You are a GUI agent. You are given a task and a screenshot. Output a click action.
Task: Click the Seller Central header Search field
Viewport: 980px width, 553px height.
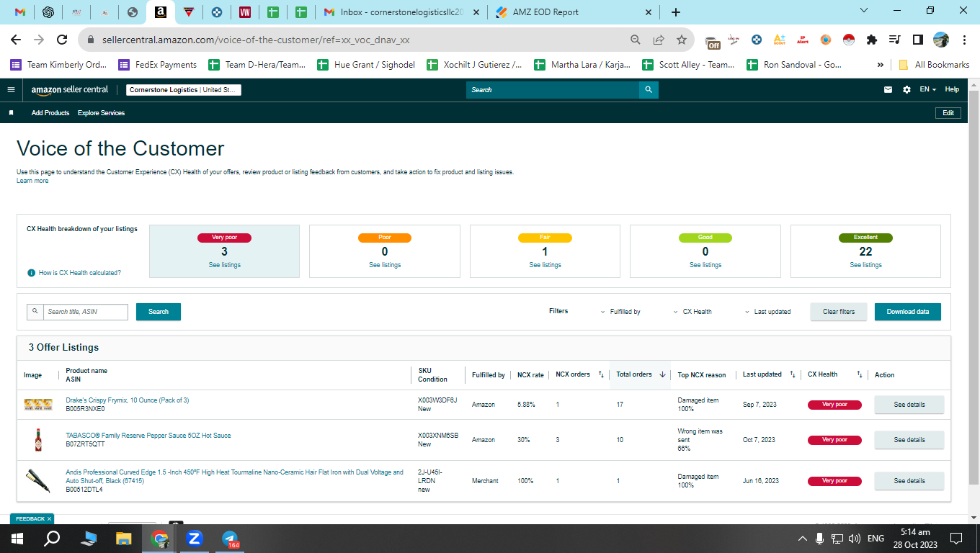[553, 90]
